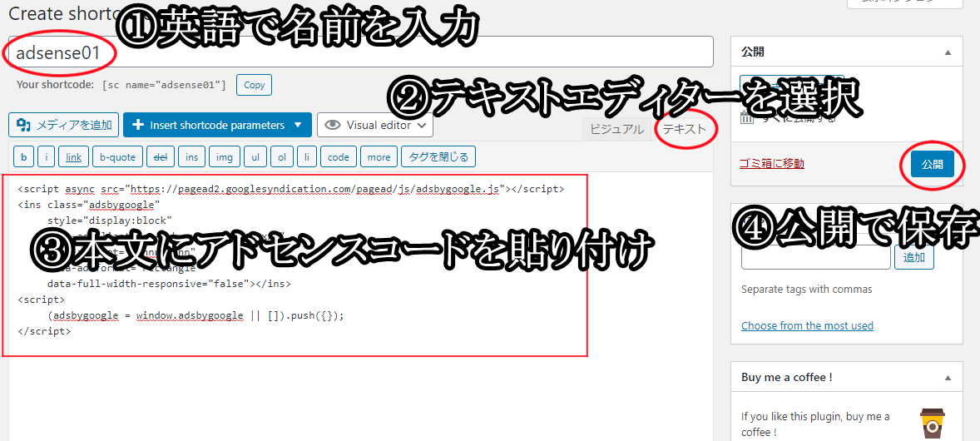Click the 追加 tag button
980x441 pixels.
[913, 257]
